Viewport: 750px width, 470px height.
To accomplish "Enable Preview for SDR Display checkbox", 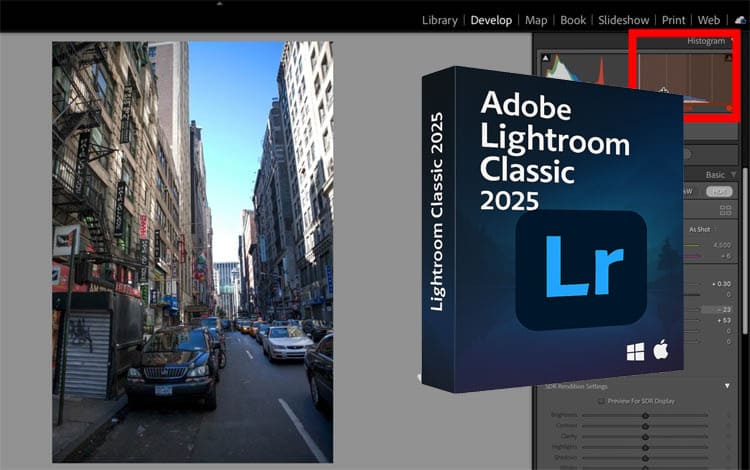I will pyautogui.click(x=601, y=401).
